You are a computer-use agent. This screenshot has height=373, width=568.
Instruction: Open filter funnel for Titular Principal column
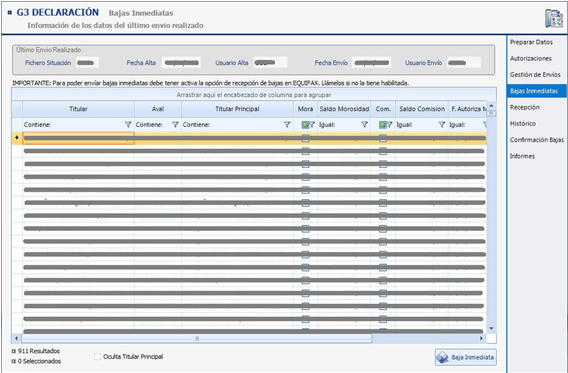(x=287, y=125)
